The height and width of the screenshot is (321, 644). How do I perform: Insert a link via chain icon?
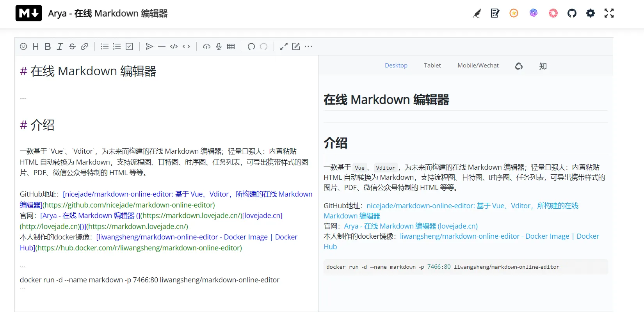(84, 46)
